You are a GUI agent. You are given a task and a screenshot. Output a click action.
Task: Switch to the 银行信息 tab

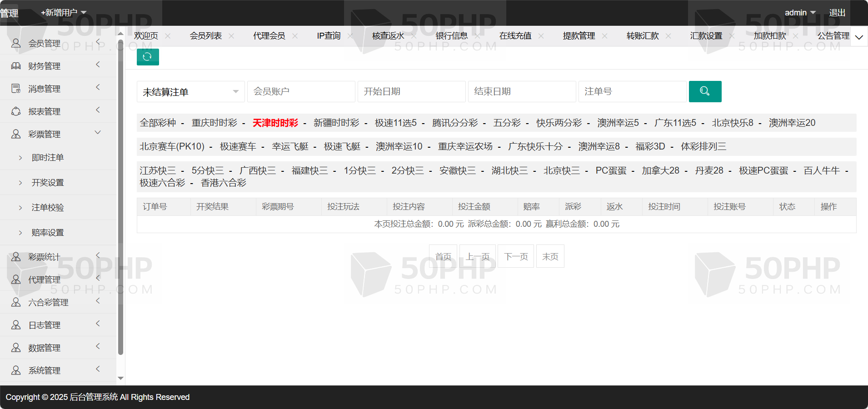451,36
